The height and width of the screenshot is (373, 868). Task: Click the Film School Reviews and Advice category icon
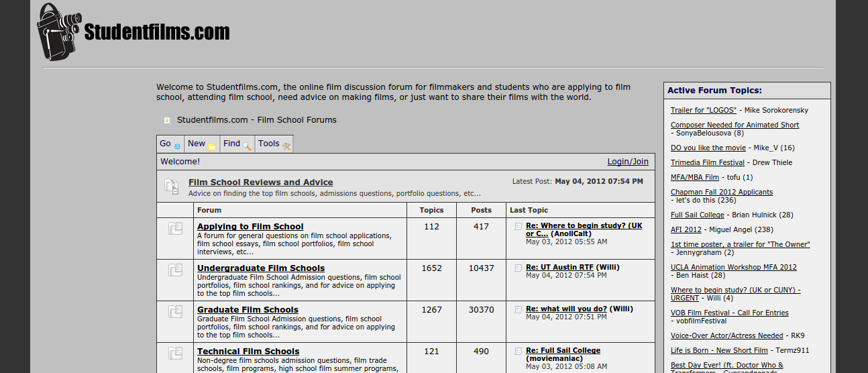(x=172, y=186)
